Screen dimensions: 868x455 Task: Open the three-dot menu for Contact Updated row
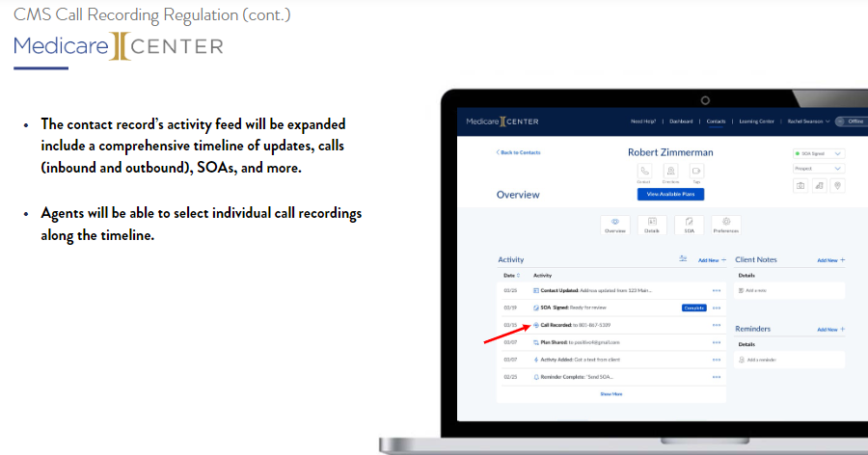point(716,290)
